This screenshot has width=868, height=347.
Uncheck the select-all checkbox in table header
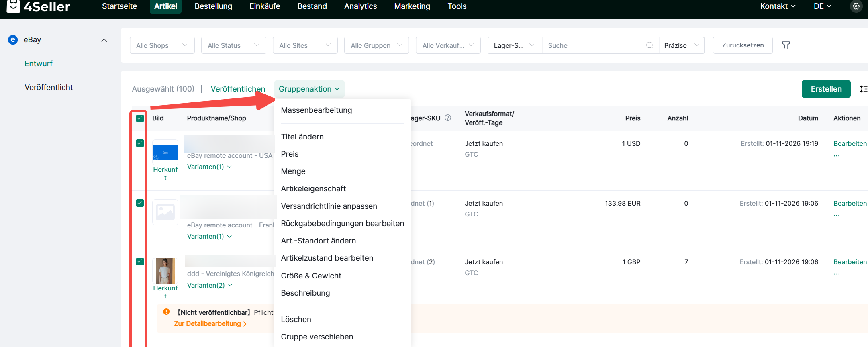tap(140, 118)
